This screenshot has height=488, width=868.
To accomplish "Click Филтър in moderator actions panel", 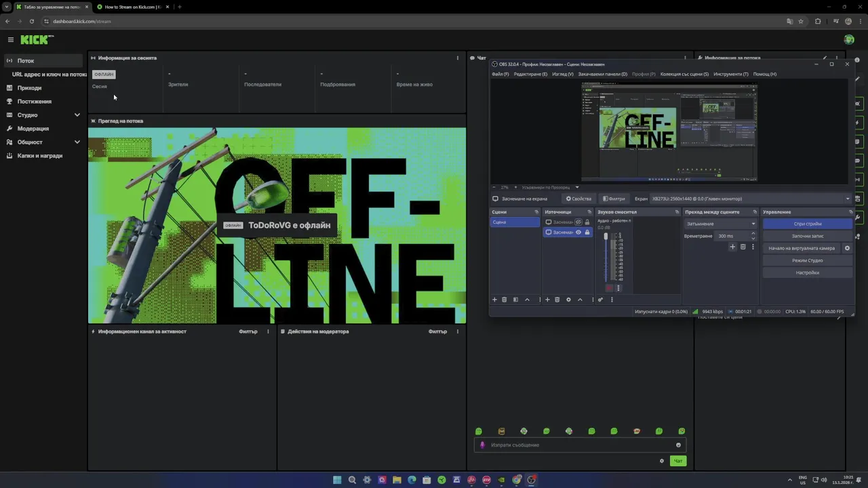I will click(x=437, y=331).
